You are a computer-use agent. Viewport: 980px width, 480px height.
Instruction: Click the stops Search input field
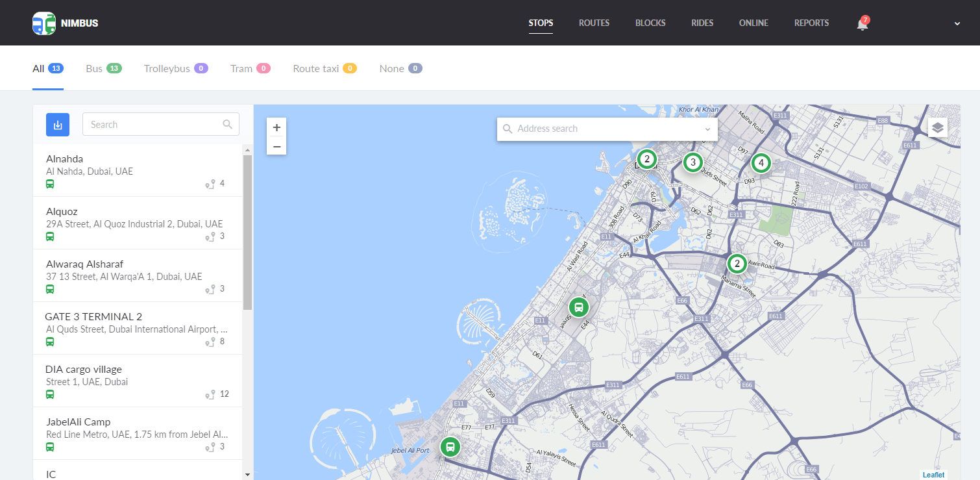(x=154, y=125)
